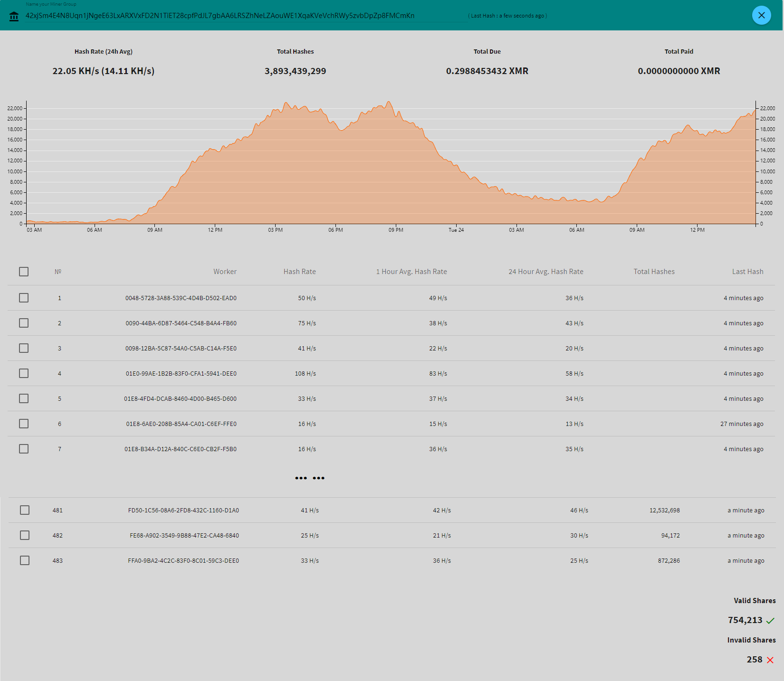This screenshot has width=784, height=681.
Task: Sort by 1 Hour Avg. Hash Rate header
Action: click(411, 272)
